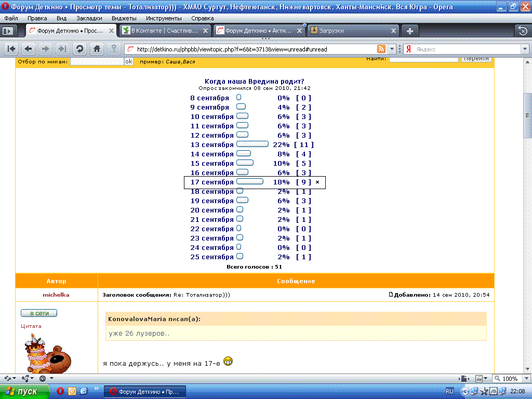The width and height of the screenshot is (532, 399).
Task: Toggle the Opera side panel button
Action: tap(7, 31)
